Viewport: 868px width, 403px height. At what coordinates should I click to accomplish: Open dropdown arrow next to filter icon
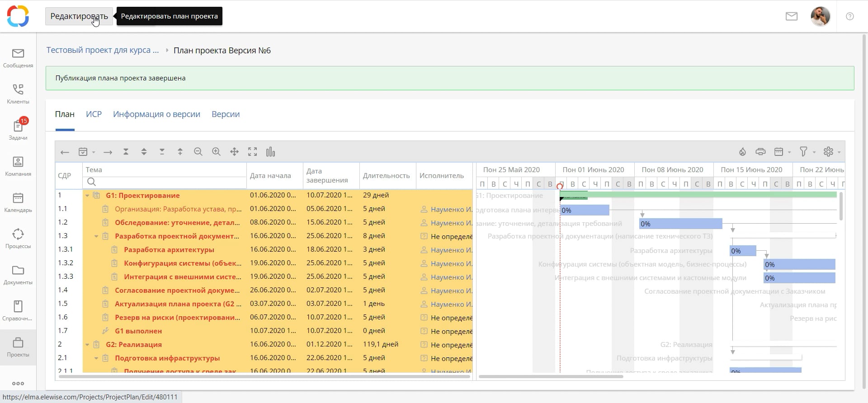(814, 152)
